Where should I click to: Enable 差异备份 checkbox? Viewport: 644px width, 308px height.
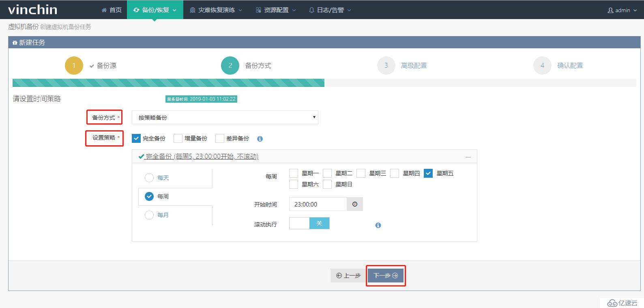pyautogui.click(x=220, y=138)
